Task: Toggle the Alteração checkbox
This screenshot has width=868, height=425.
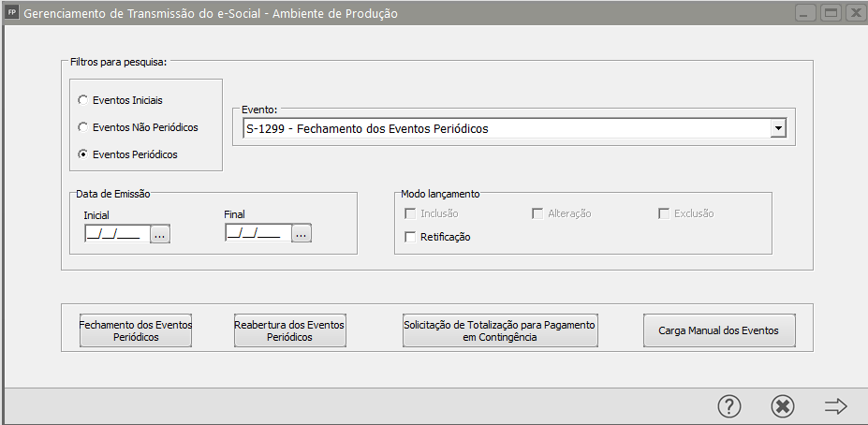Action: tap(537, 213)
